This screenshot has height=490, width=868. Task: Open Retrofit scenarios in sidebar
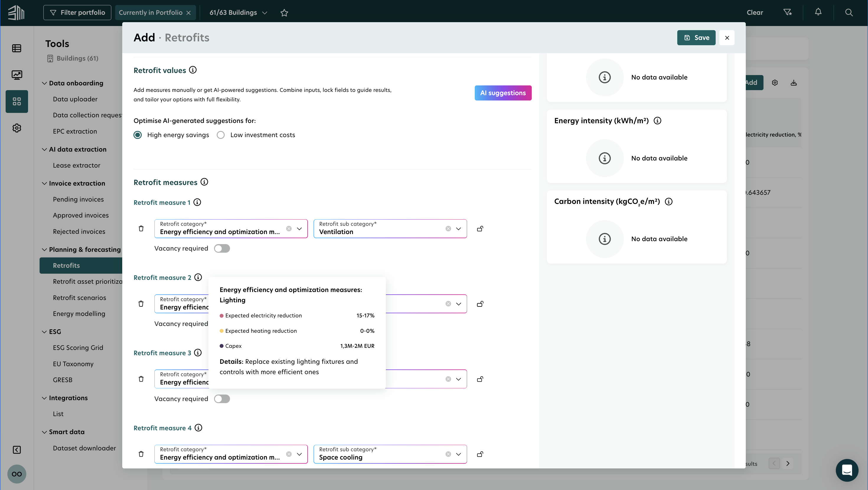79,298
